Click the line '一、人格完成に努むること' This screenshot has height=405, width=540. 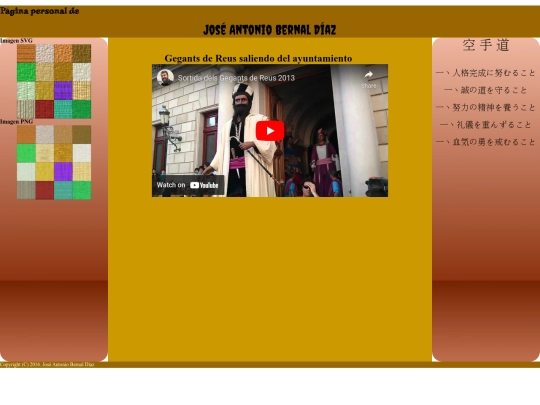486,73
